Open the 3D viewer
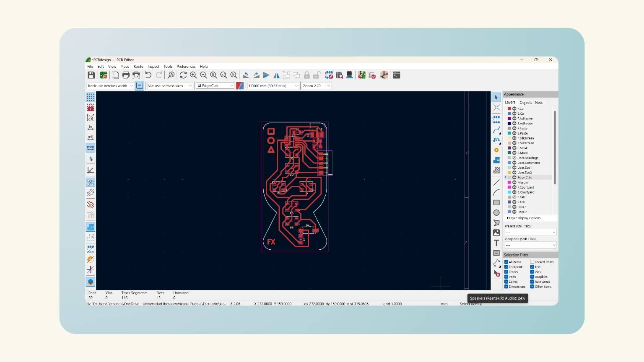 349,75
